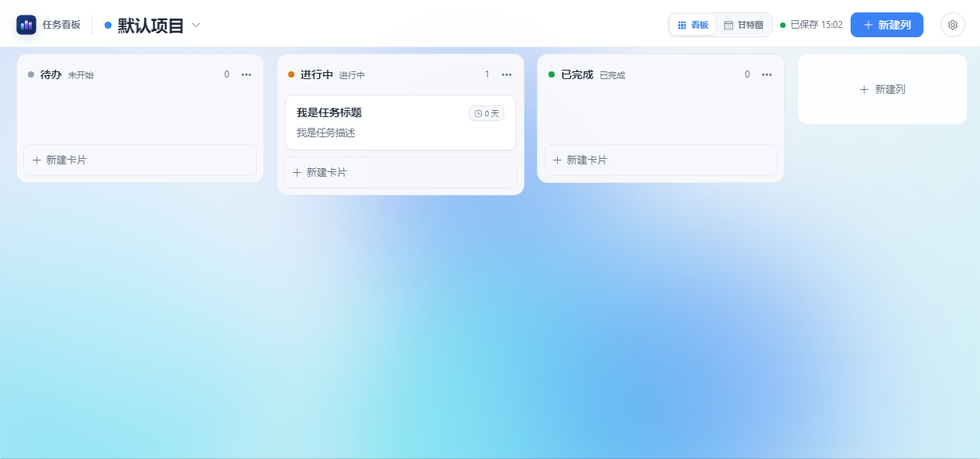Open the 进行中 column more options menu
This screenshot has height=459, width=980.
[507, 74]
